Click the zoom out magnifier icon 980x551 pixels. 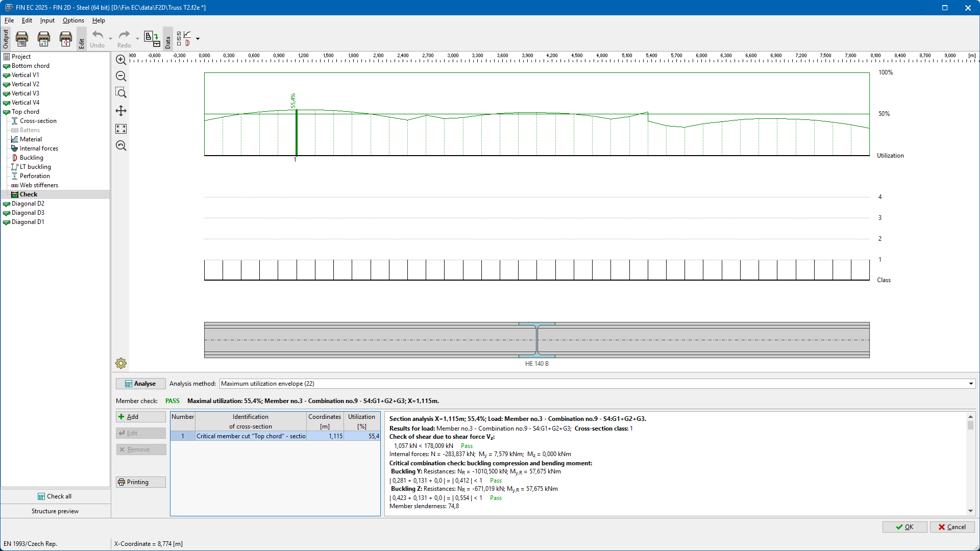121,77
